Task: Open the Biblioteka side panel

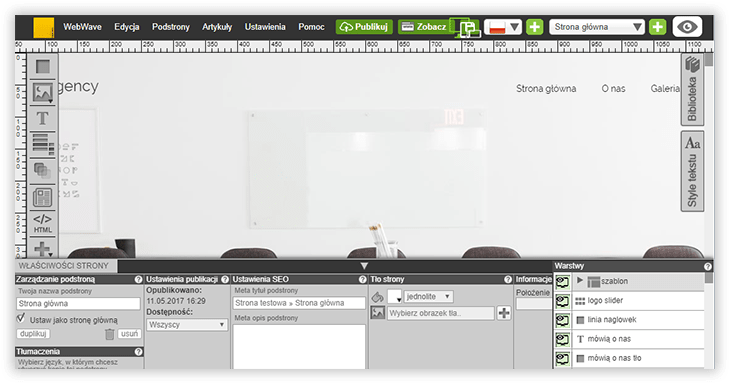Action: tap(692, 90)
